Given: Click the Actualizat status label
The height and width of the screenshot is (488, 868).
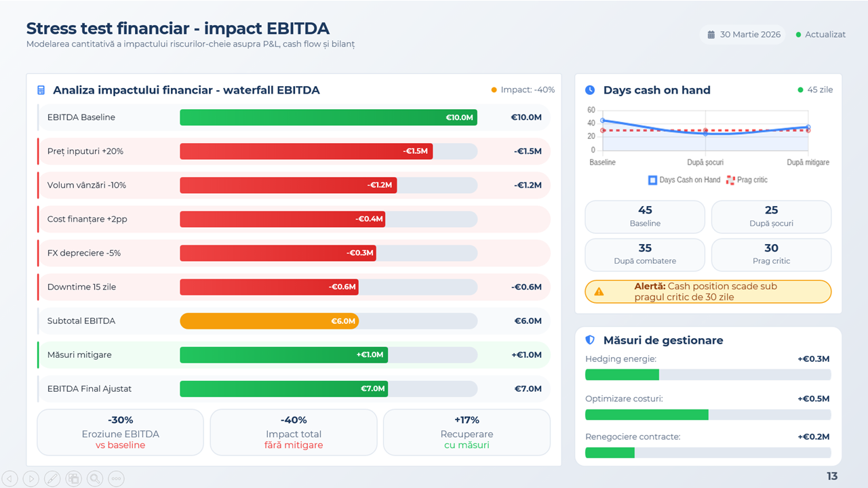Looking at the screenshot, I should pos(825,35).
